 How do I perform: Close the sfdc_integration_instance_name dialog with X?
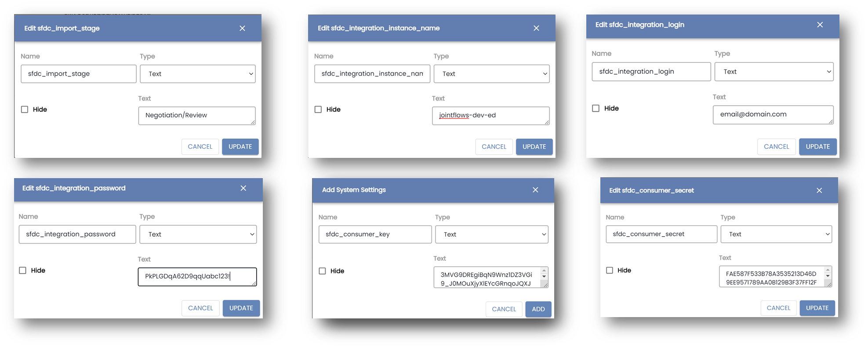[x=536, y=28]
